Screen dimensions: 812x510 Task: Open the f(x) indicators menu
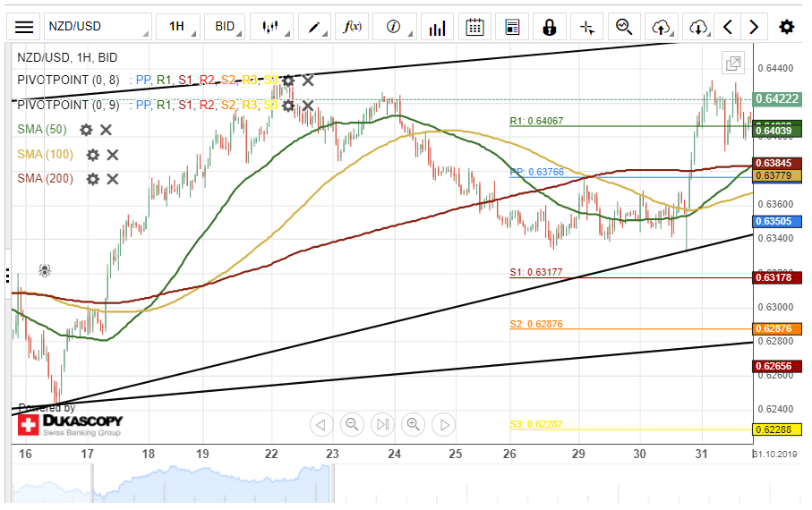(x=353, y=27)
